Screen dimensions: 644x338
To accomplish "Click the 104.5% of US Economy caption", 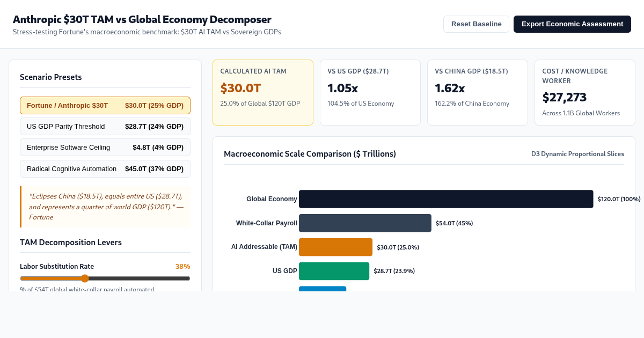I will 361,104.
